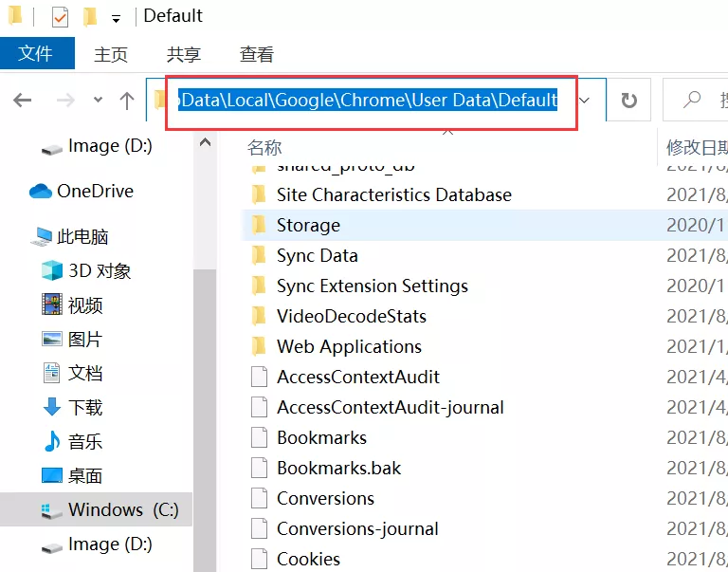Refresh the current folder view

click(x=628, y=101)
